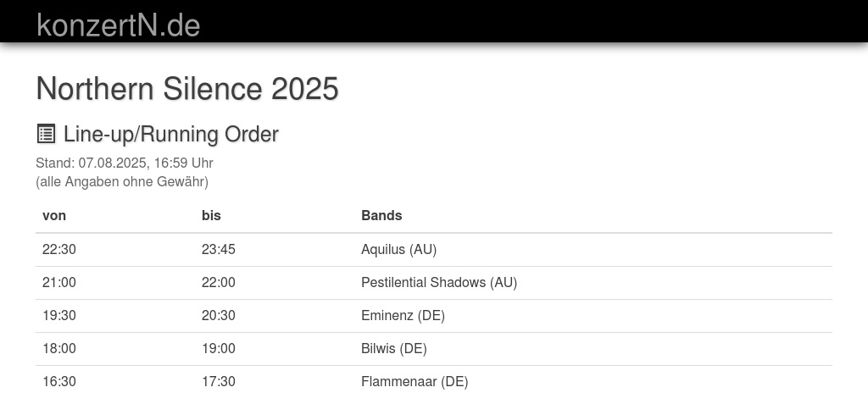Select the Eminenz (DE) band entry
The width and height of the screenshot is (868, 415).
403,315
